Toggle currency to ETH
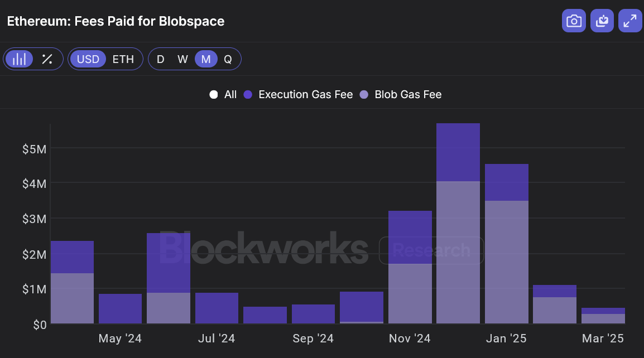This screenshot has height=358, width=644. (123, 59)
